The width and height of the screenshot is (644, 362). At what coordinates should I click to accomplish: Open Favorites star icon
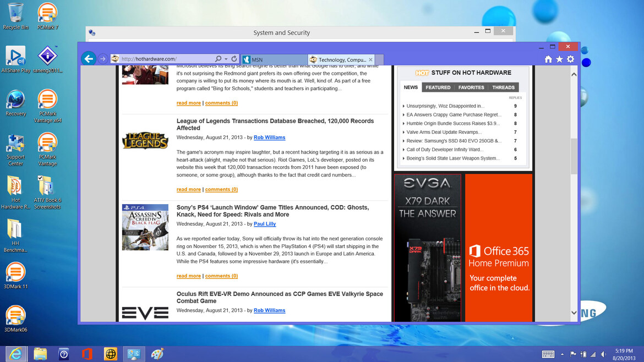point(559,59)
